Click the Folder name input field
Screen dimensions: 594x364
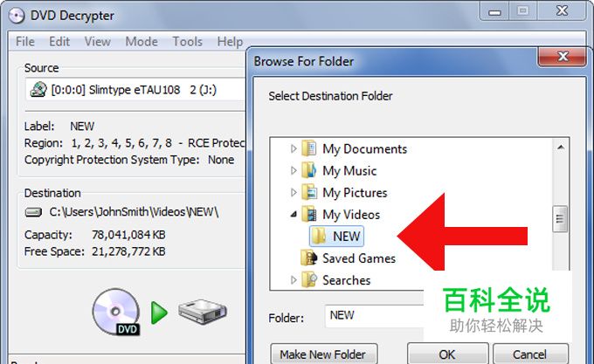tap(374, 316)
